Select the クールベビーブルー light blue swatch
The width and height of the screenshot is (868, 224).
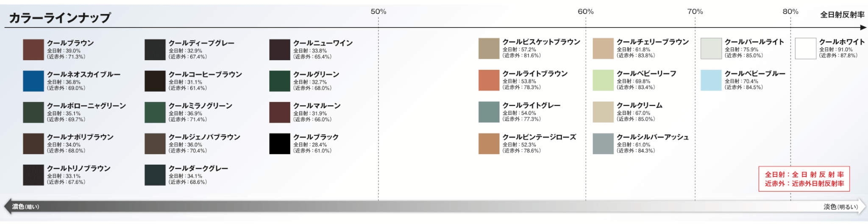point(711,80)
